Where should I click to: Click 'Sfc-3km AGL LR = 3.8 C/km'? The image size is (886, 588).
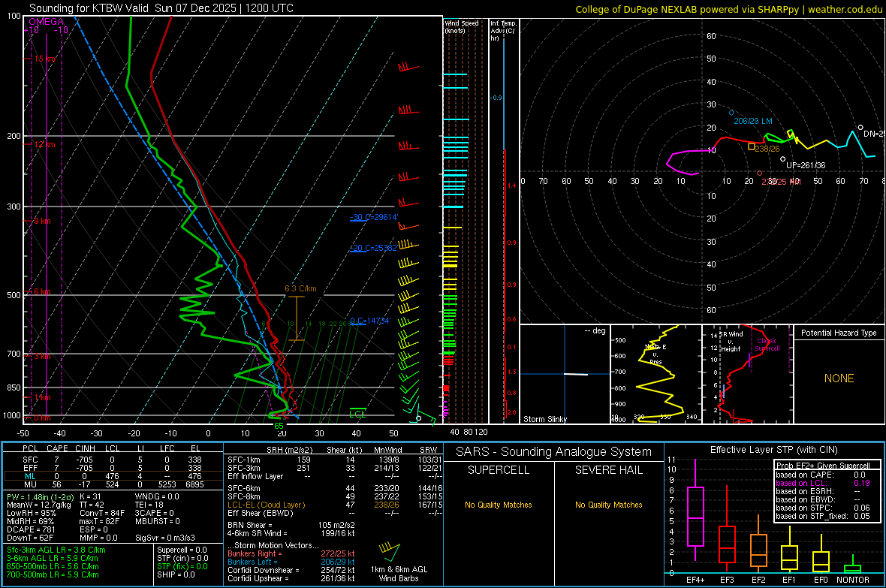coord(56,550)
